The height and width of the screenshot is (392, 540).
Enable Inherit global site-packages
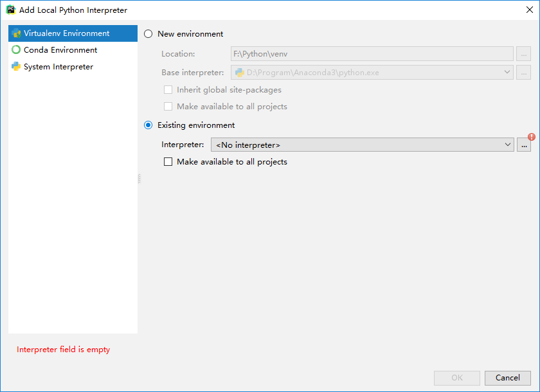click(x=168, y=90)
